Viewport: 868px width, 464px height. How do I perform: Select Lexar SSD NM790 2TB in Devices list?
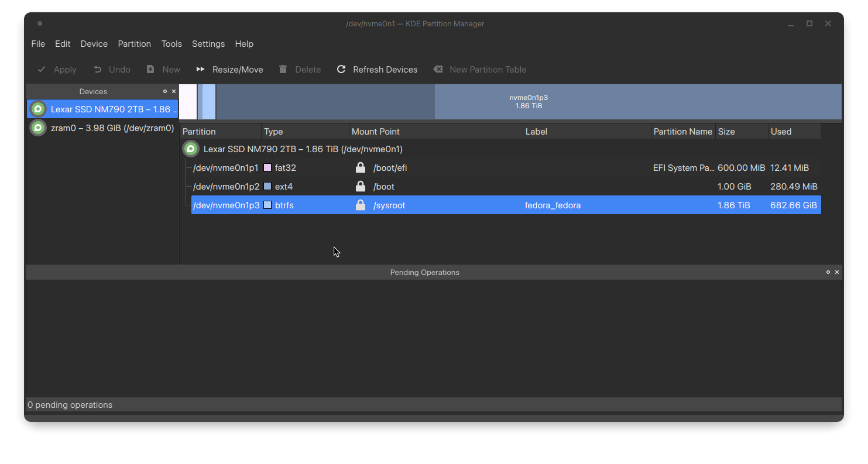tap(102, 109)
